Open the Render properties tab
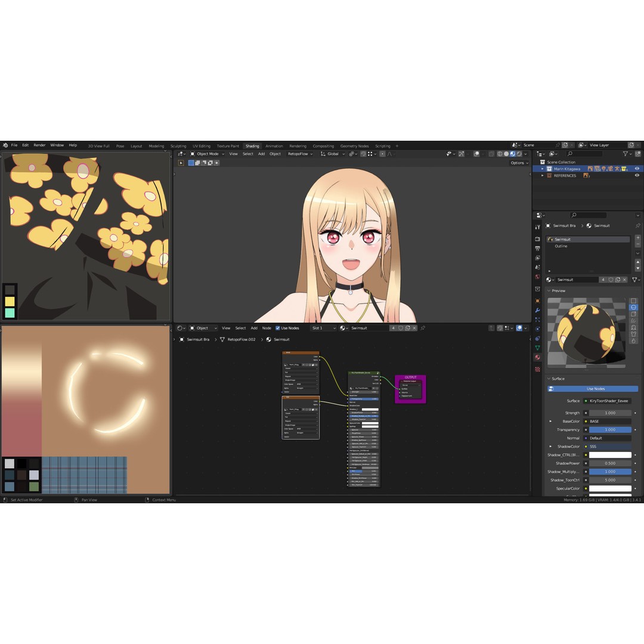Viewport: 644px width, 644px height. [x=538, y=239]
